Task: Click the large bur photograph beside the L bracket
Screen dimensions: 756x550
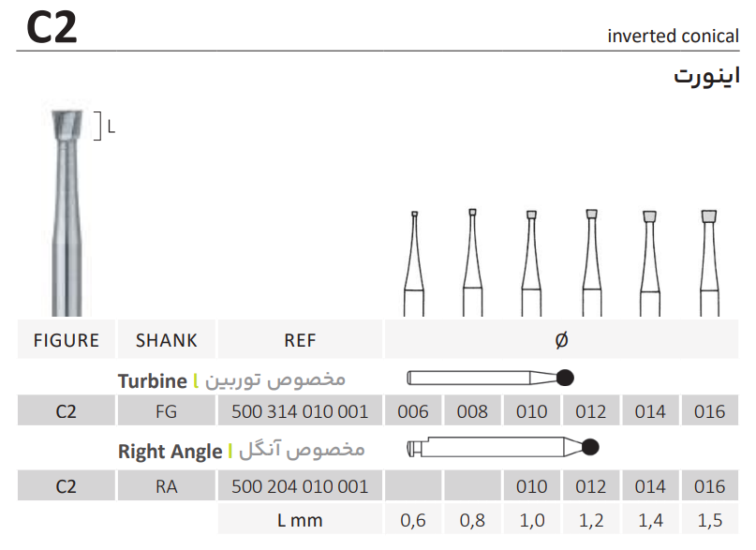Action: (x=67, y=212)
